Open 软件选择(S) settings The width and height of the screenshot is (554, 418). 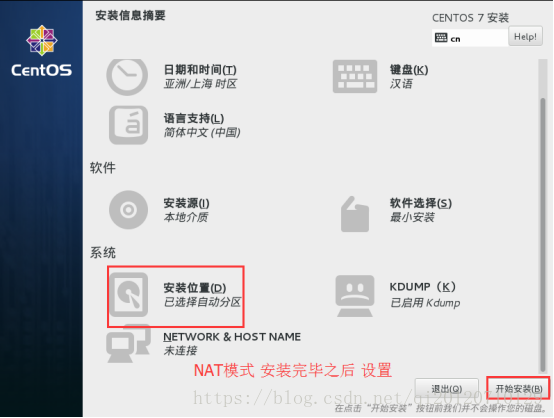420,203
